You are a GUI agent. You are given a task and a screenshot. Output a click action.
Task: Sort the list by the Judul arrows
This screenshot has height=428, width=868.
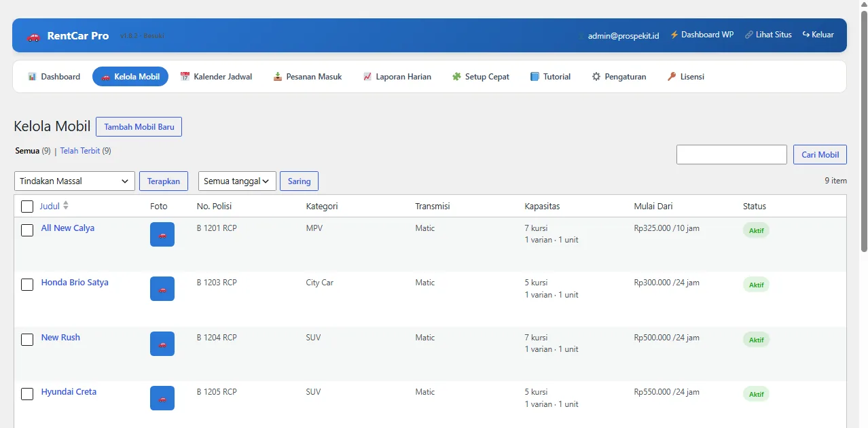coord(66,206)
